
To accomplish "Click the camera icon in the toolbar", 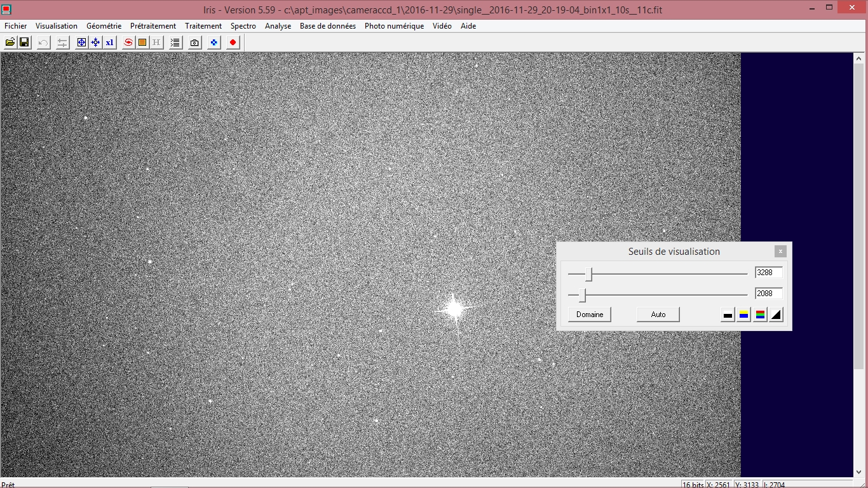I will coord(194,43).
